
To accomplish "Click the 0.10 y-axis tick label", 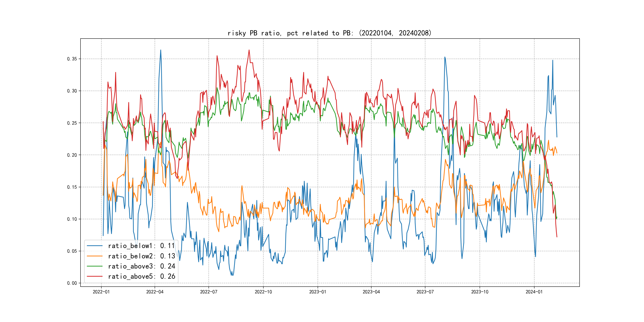I will (72, 219).
